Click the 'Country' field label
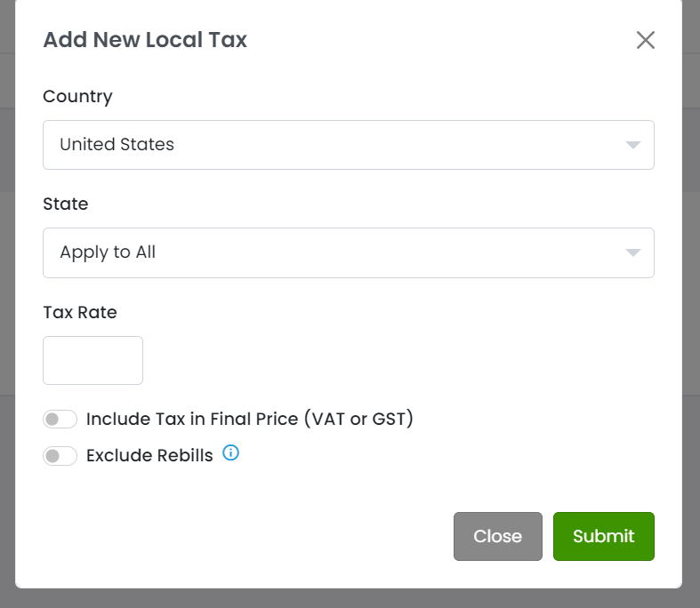 [x=77, y=96]
